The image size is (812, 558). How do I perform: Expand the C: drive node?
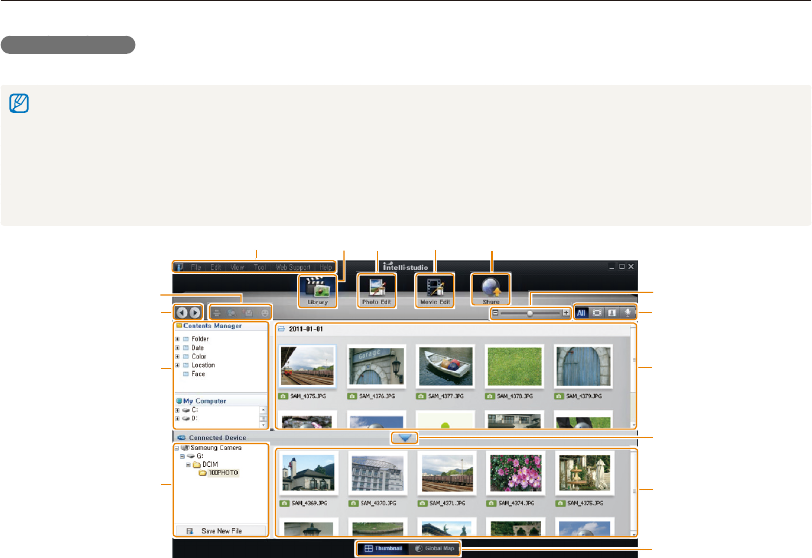coord(178,410)
